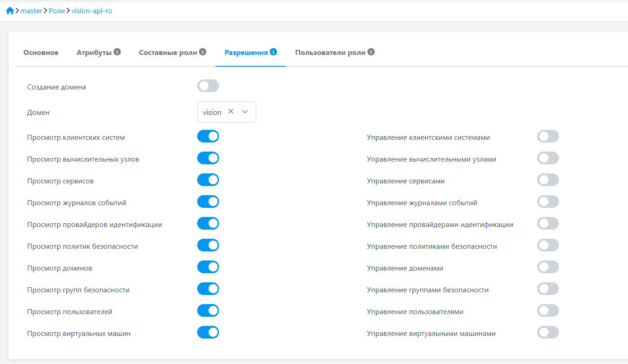Click the vision value in Домен field

[212, 112]
